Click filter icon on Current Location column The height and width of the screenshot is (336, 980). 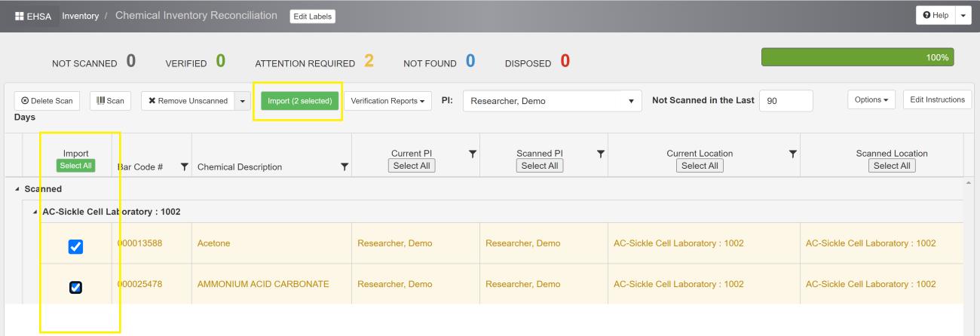click(x=792, y=154)
